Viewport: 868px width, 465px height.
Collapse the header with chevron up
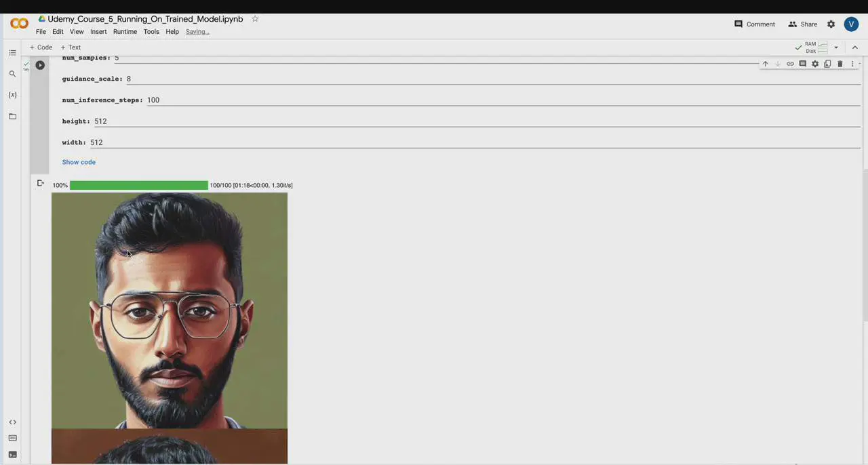(854, 47)
